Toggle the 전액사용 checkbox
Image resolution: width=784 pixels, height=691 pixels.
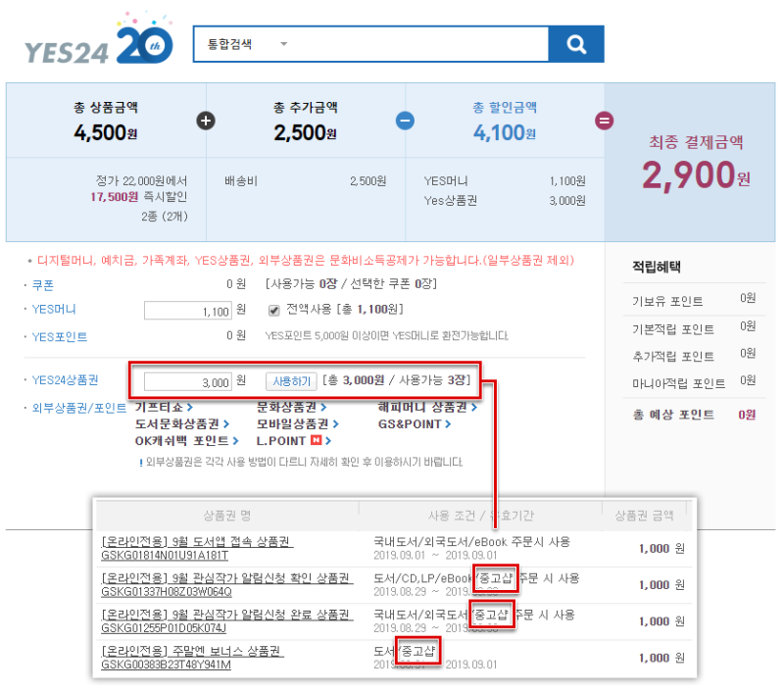point(274,311)
